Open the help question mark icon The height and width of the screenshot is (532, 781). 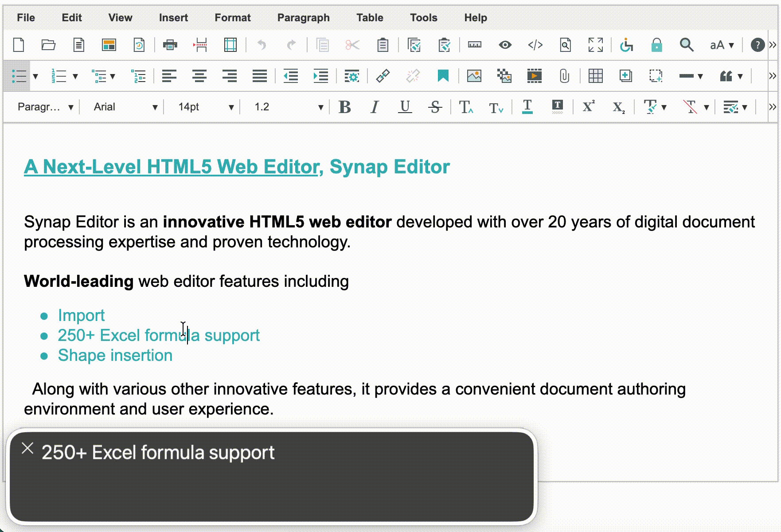pyautogui.click(x=758, y=45)
